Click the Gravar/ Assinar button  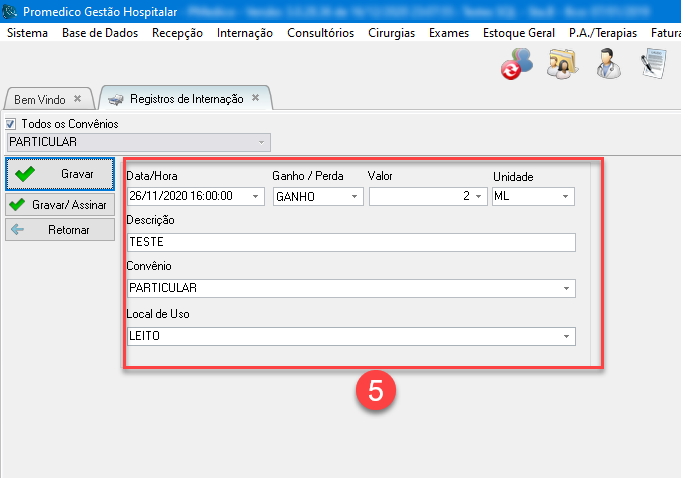point(60,205)
